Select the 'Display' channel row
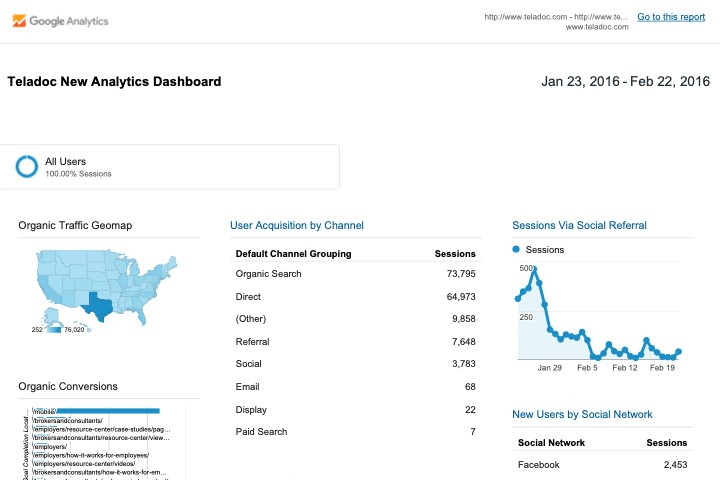This screenshot has width=720, height=480. coord(355,410)
